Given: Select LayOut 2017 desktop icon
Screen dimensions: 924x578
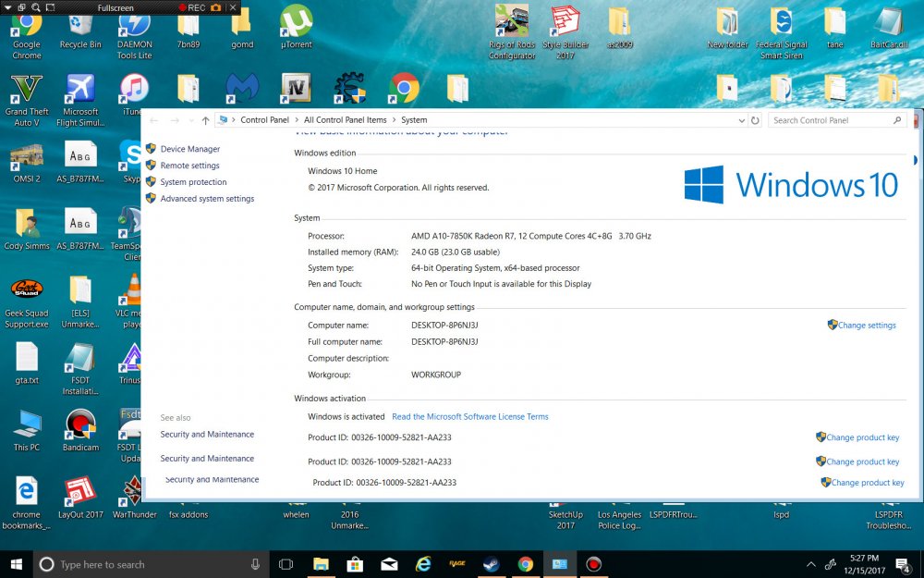Looking at the screenshot, I should coord(80,498).
